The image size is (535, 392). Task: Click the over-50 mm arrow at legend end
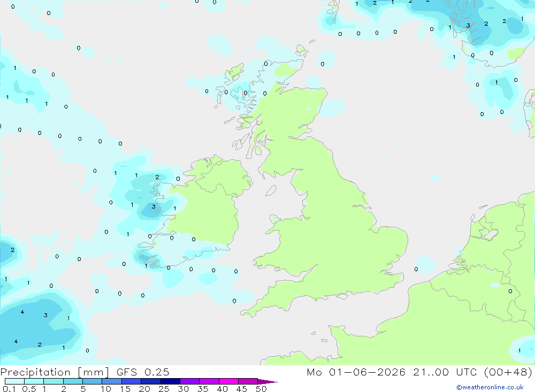pos(267,381)
